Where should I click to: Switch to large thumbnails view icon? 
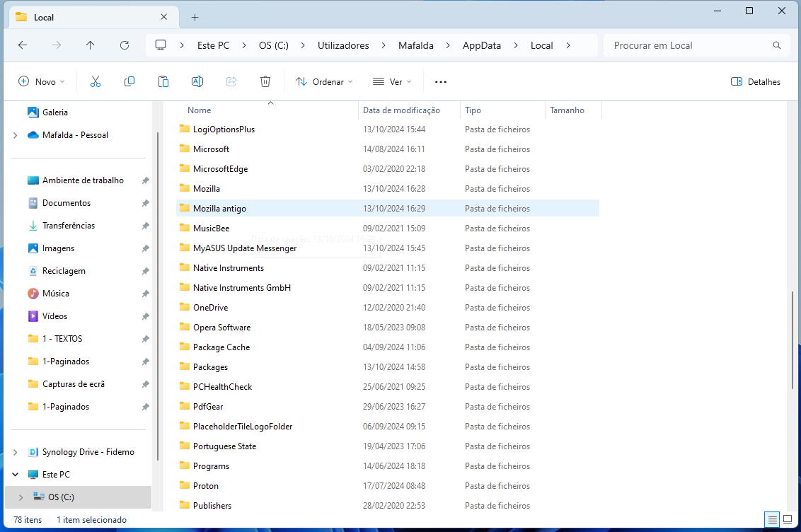pos(788,520)
